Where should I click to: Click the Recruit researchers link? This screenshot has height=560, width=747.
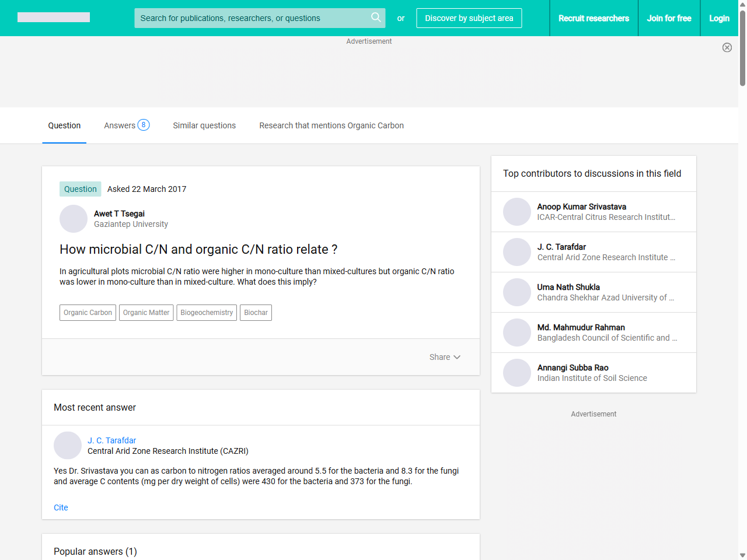594,18
